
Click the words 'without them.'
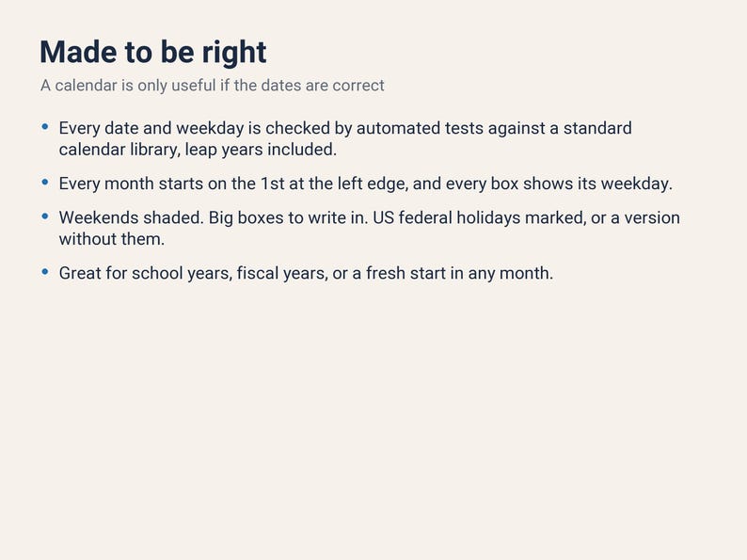point(111,239)
